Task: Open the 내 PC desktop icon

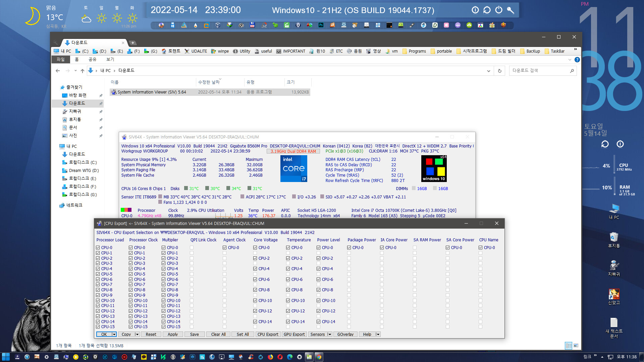Action: 614,212
